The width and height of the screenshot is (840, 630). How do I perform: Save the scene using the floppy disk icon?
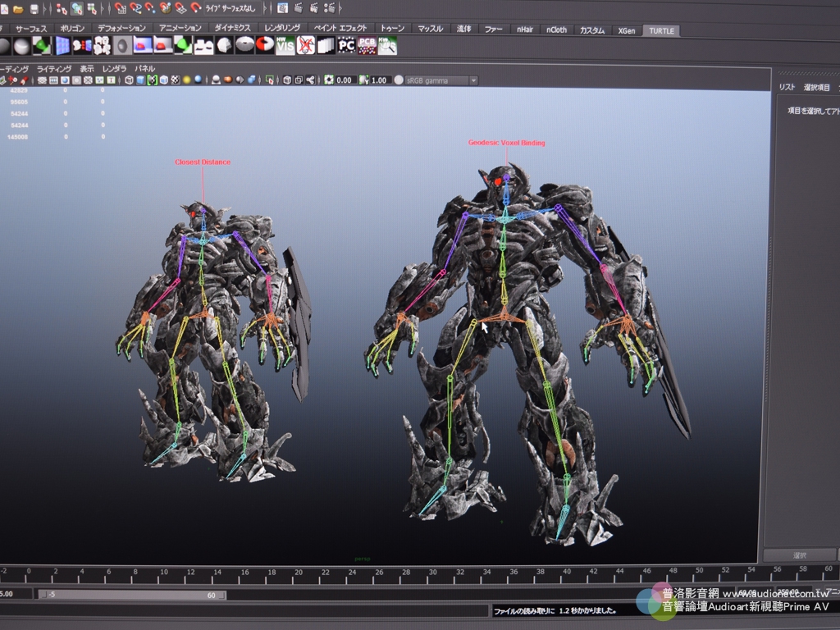click(x=34, y=8)
